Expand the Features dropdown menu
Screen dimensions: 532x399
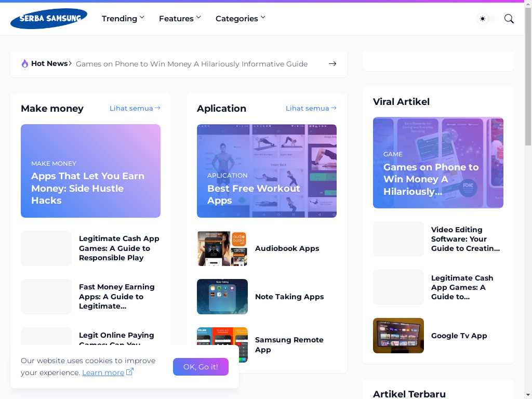coord(180,19)
